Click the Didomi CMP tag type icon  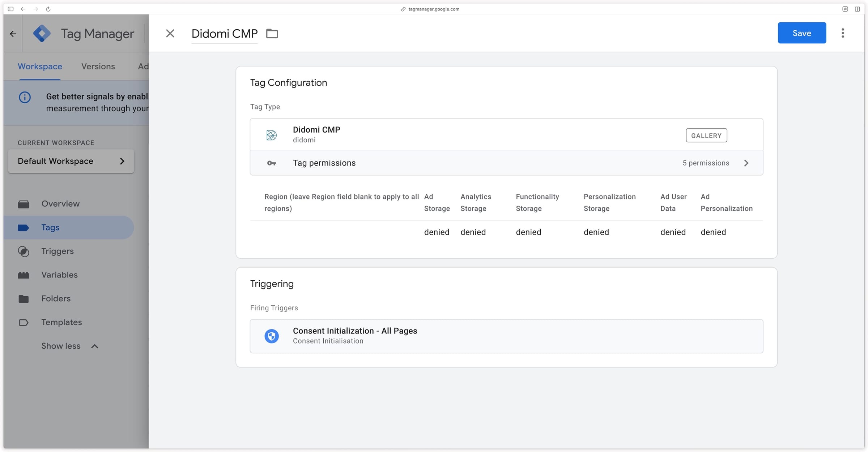(x=271, y=135)
